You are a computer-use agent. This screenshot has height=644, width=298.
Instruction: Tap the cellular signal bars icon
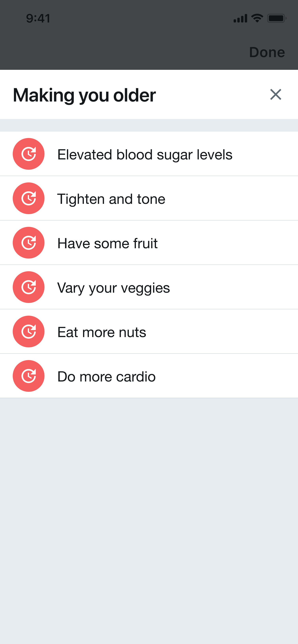pos(240,18)
